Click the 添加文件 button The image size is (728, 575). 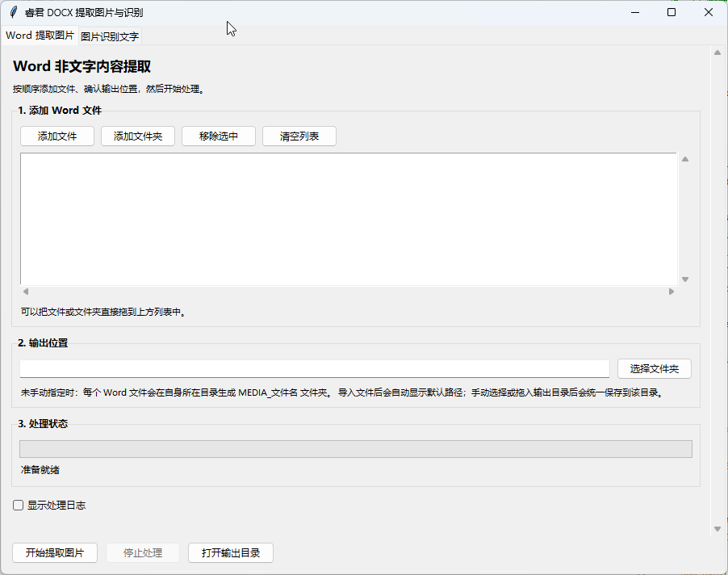coord(57,136)
